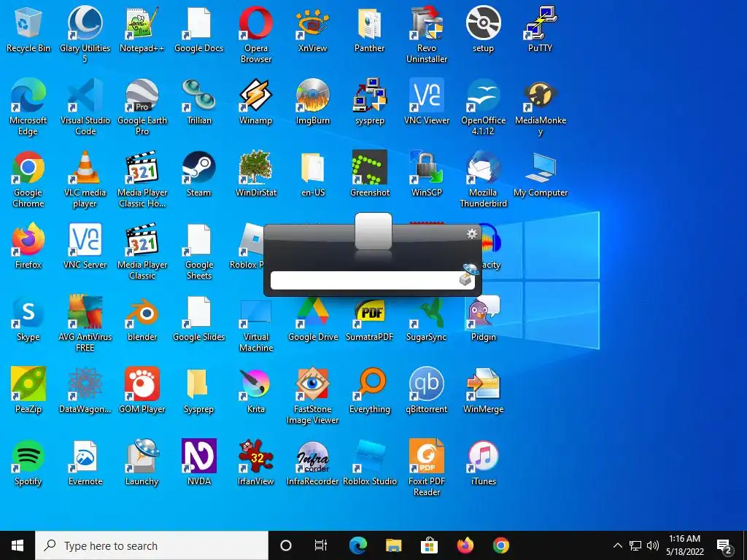Select the Launchy desktop shortcut
This screenshot has height=560, width=747.
click(x=142, y=463)
